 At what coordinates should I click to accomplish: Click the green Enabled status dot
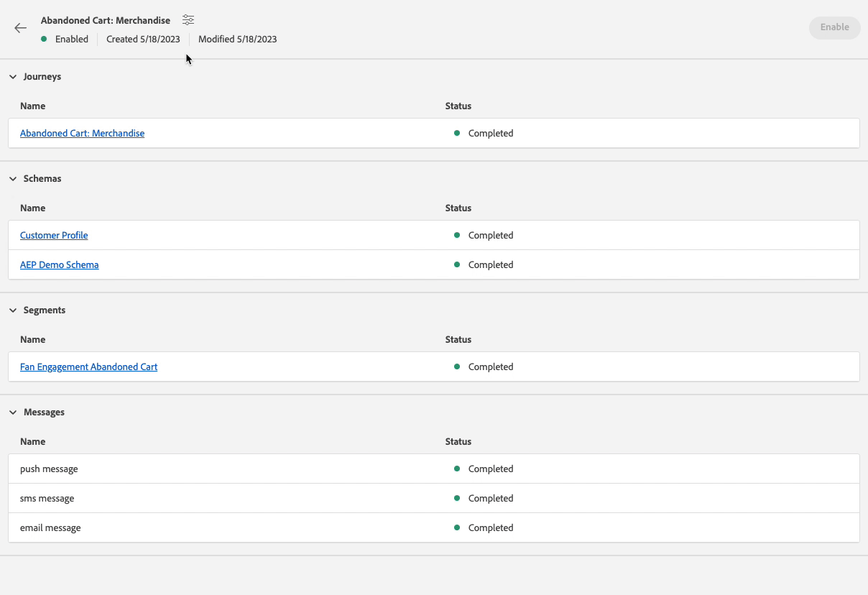[44, 39]
